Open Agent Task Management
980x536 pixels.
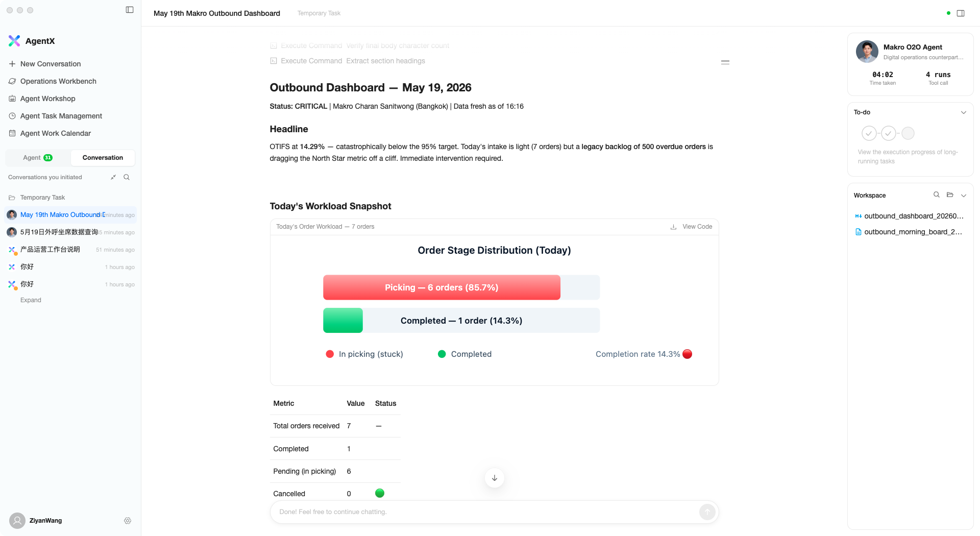[61, 116]
